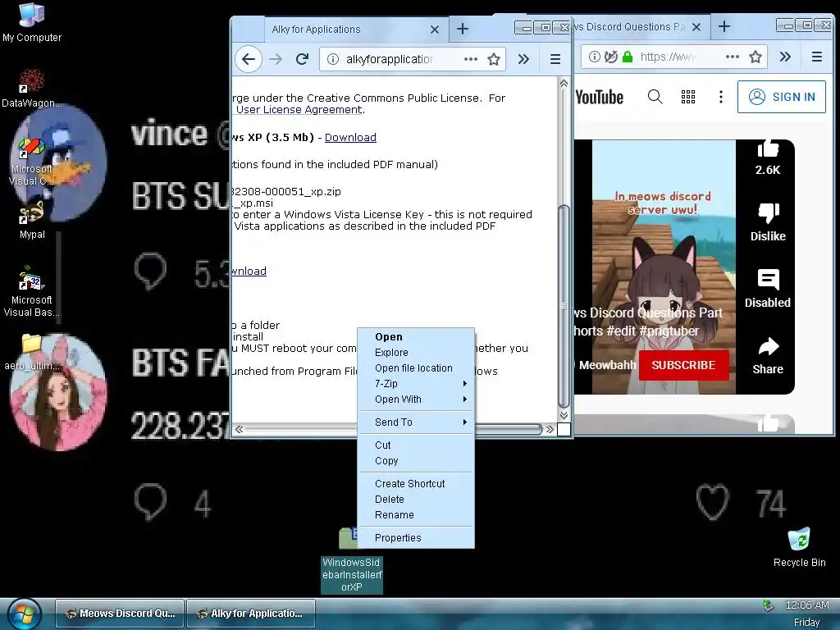Open Properties from context menu

416,538
